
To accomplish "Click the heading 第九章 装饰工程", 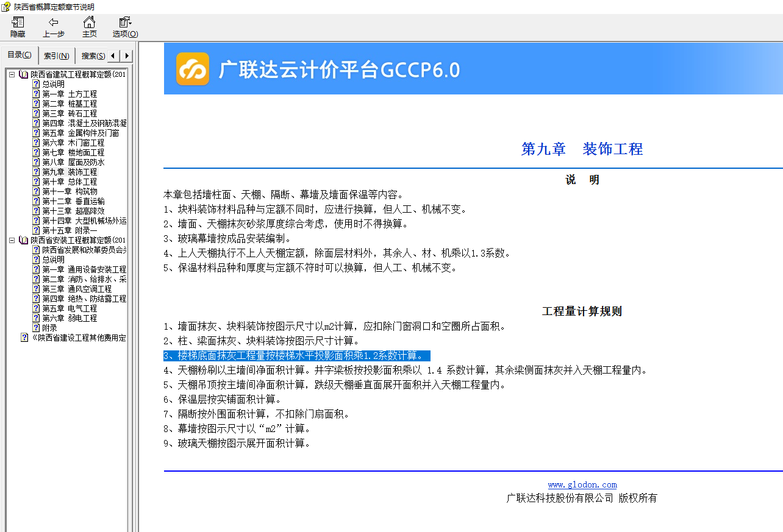I will click(x=582, y=149).
